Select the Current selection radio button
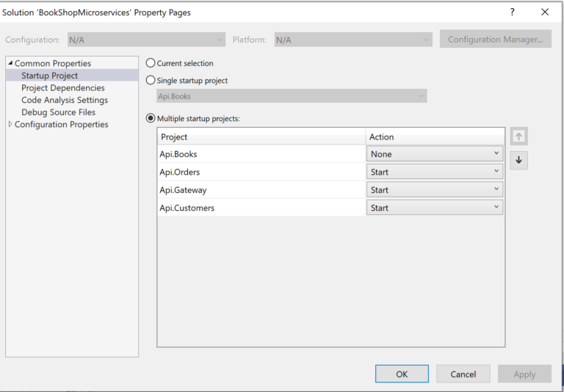The width and height of the screenshot is (564, 392). pyautogui.click(x=151, y=63)
